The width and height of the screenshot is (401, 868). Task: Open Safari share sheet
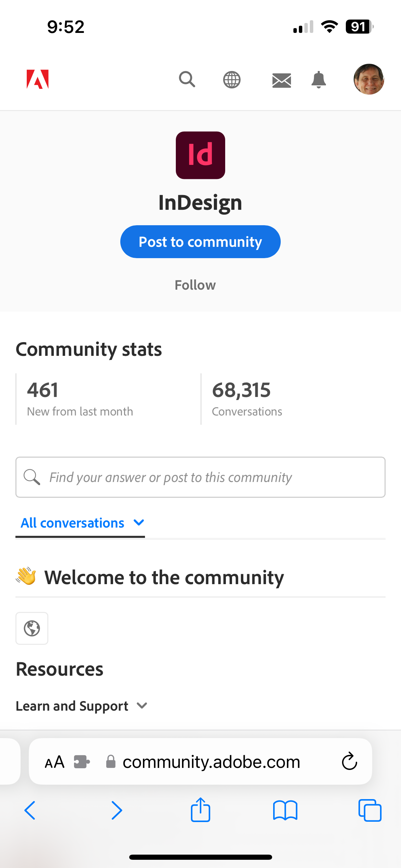tap(200, 810)
